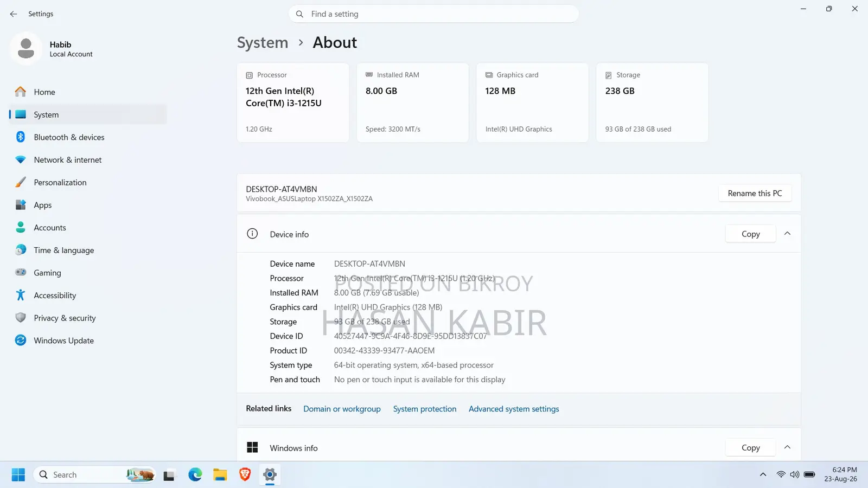Viewport: 868px width, 488px height.
Task: Launch Microsoft Edge from the taskbar
Action: click(x=195, y=475)
